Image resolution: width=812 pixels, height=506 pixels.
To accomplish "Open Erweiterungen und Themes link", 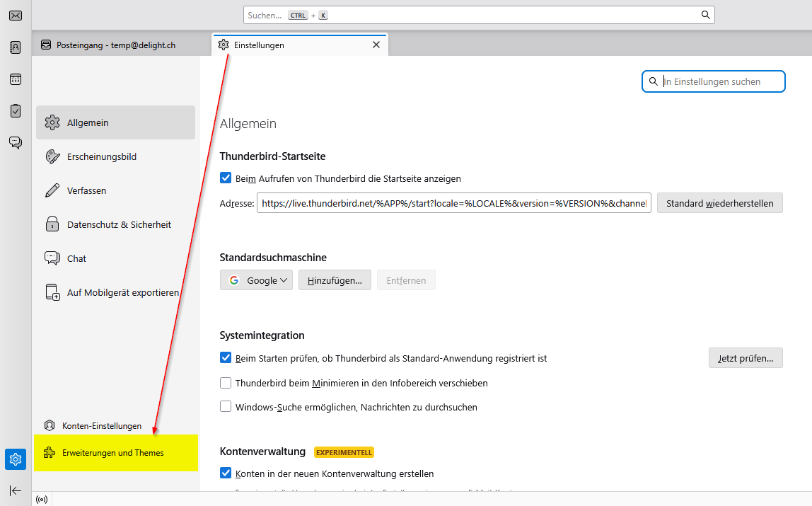I will (x=113, y=452).
